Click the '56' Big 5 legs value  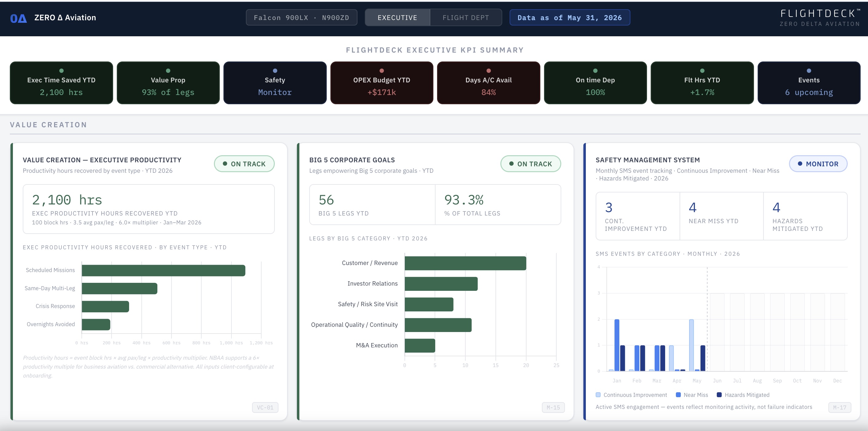click(x=326, y=200)
